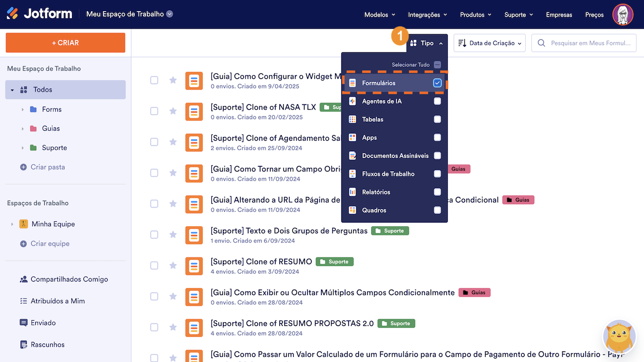
Task: Star the Clone of Agendamento form
Action: pyautogui.click(x=173, y=142)
